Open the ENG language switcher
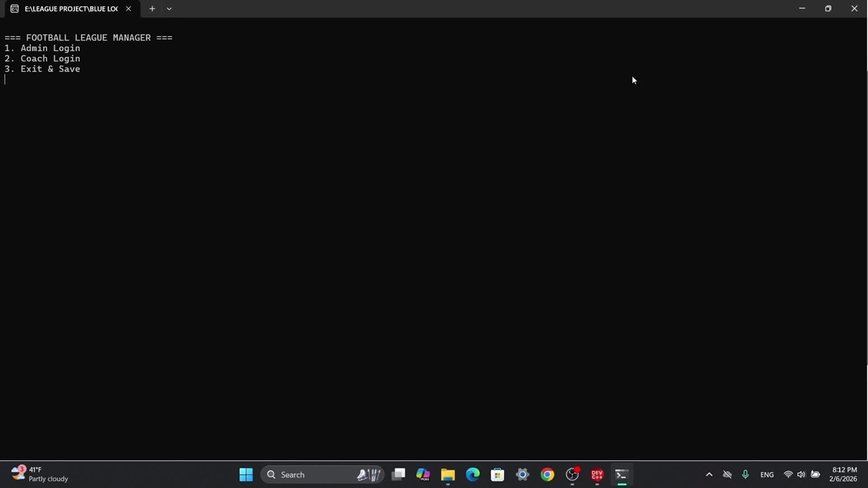868x488 pixels. pos(767,474)
